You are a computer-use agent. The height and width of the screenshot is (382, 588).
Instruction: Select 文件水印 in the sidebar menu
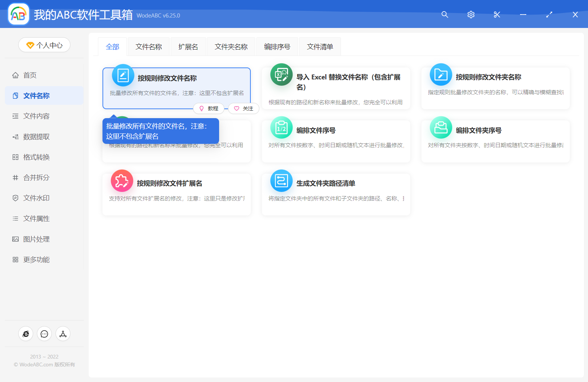point(36,198)
